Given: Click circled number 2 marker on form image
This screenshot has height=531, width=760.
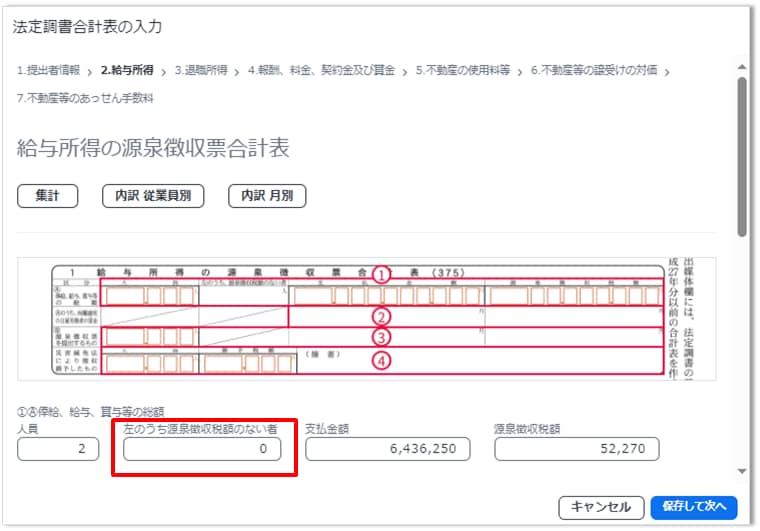Looking at the screenshot, I should 380,316.
